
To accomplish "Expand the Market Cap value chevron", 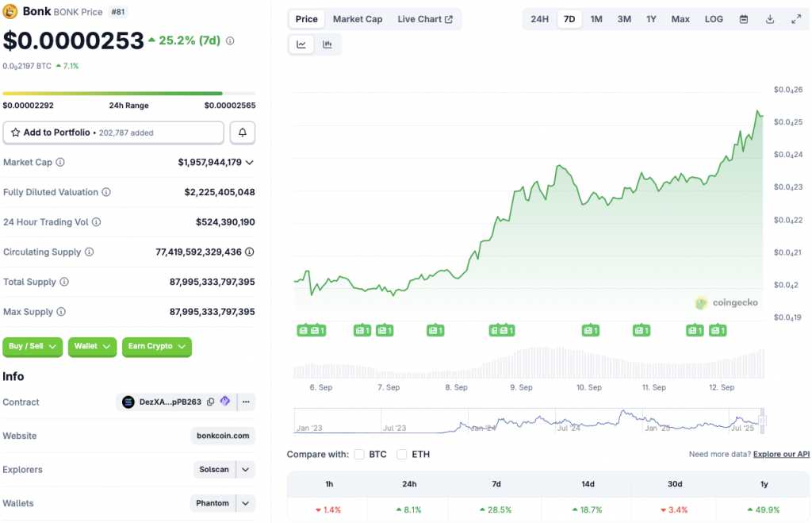I will click(x=250, y=163).
